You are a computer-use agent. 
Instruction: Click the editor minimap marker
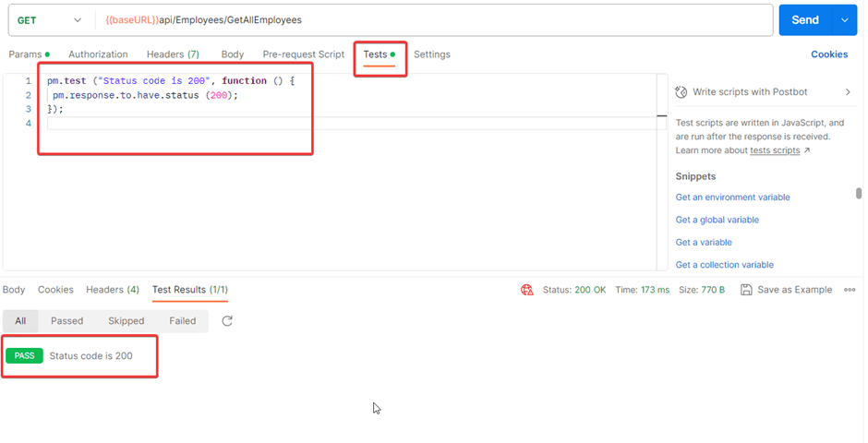[661, 116]
